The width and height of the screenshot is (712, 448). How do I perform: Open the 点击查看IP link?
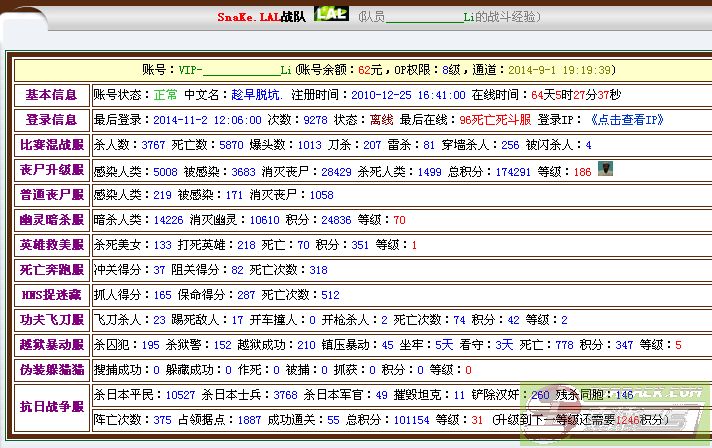click(x=627, y=119)
